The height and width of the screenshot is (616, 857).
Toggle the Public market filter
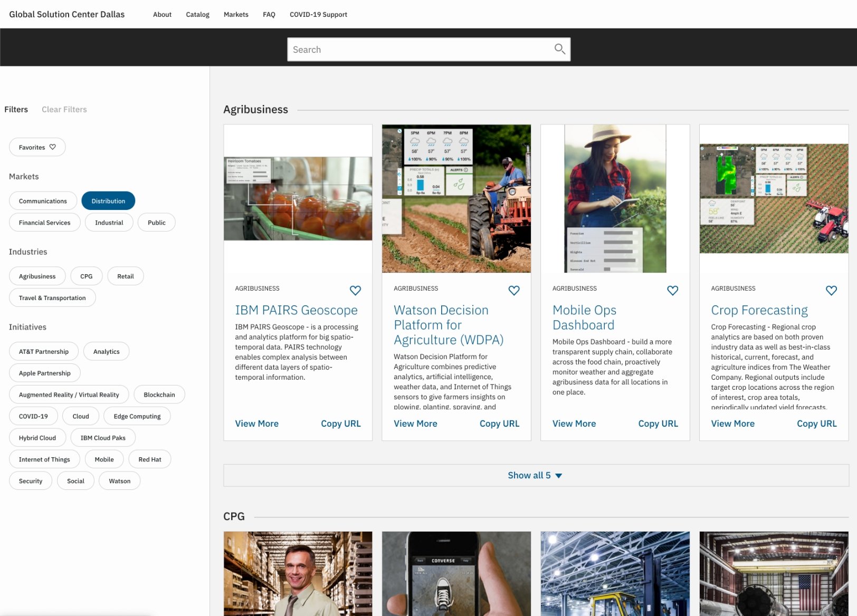point(157,223)
